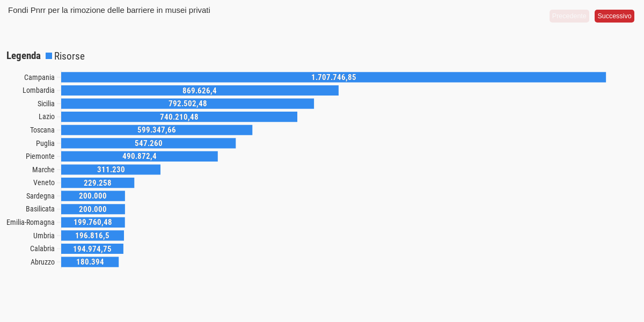Click the Campania bar showing 1.707.746,85
This screenshot has width=644, height=322.
click(x=333, y=77)
